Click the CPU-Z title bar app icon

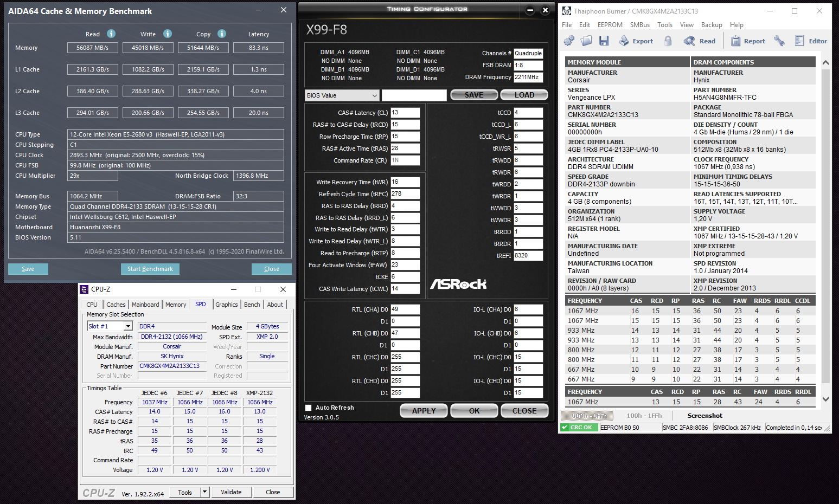pyautogui.click(x=84, y=289)
